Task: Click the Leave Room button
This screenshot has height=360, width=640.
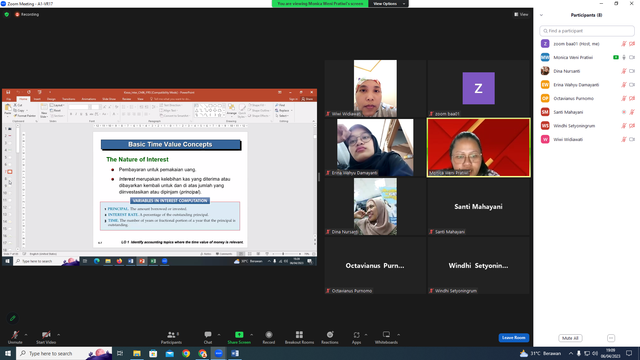Action: 513,338
